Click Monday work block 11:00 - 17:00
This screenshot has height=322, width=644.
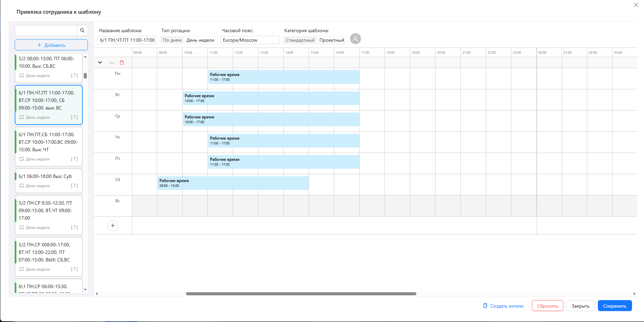click(x=284, y=77)
